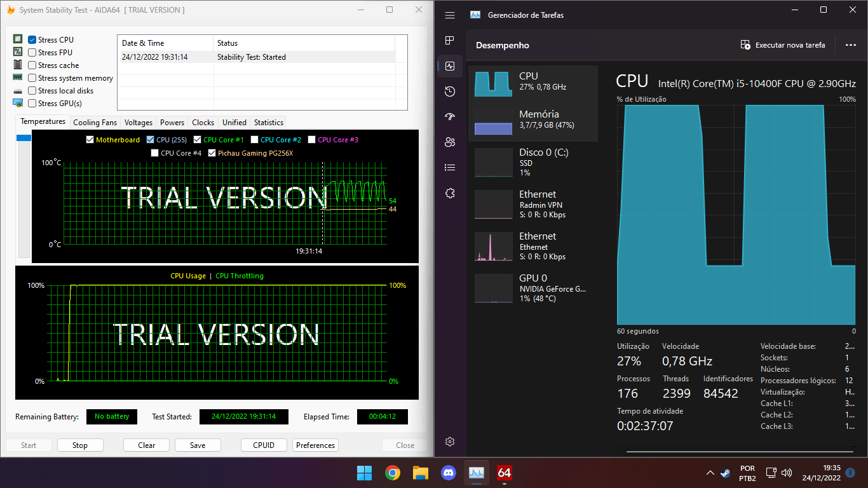Viewport: 868px width, 488px height.
Task: Open Steam icon in system tray
Action: [726, 473]
